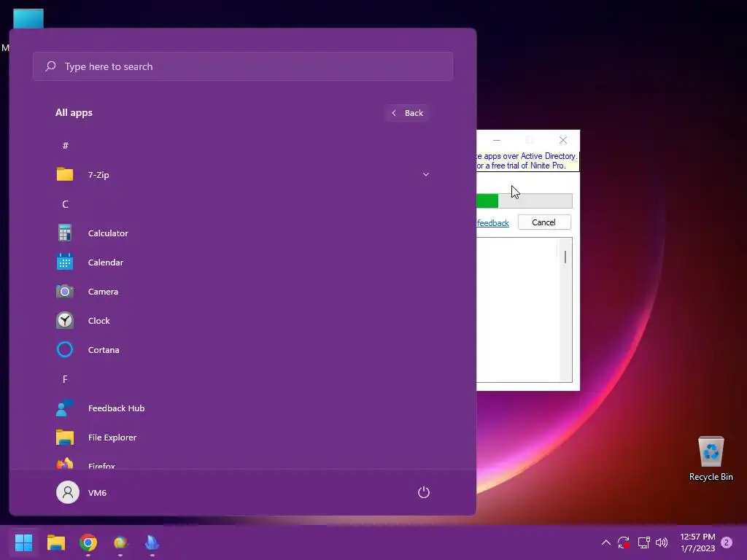Open VM6 user account avatar
The image size is (747, 560).
[x=68, y=492]
